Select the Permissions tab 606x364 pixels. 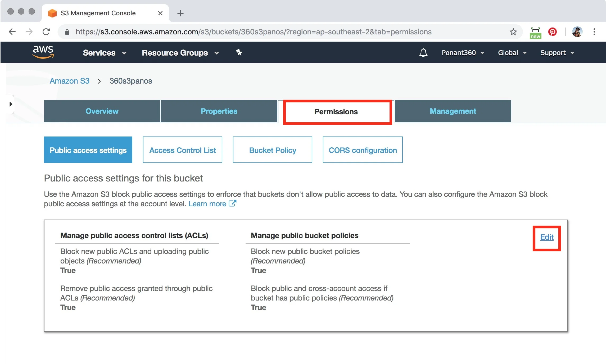(336, 112)
